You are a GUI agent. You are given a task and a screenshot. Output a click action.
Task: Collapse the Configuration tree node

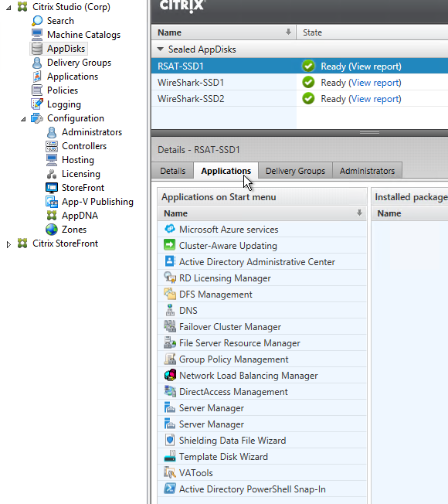[23, 119]
